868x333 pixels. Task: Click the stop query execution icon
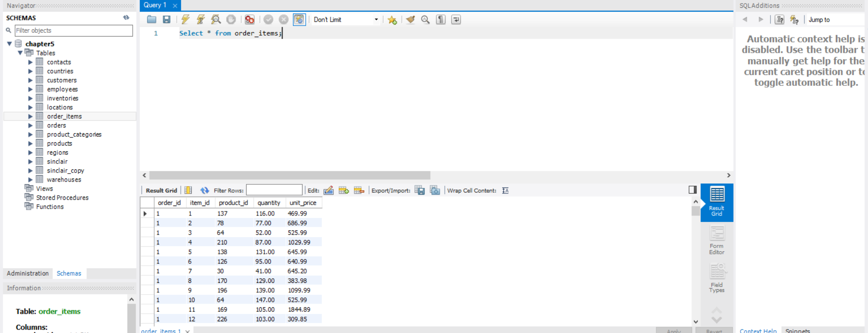pos(231,19)
